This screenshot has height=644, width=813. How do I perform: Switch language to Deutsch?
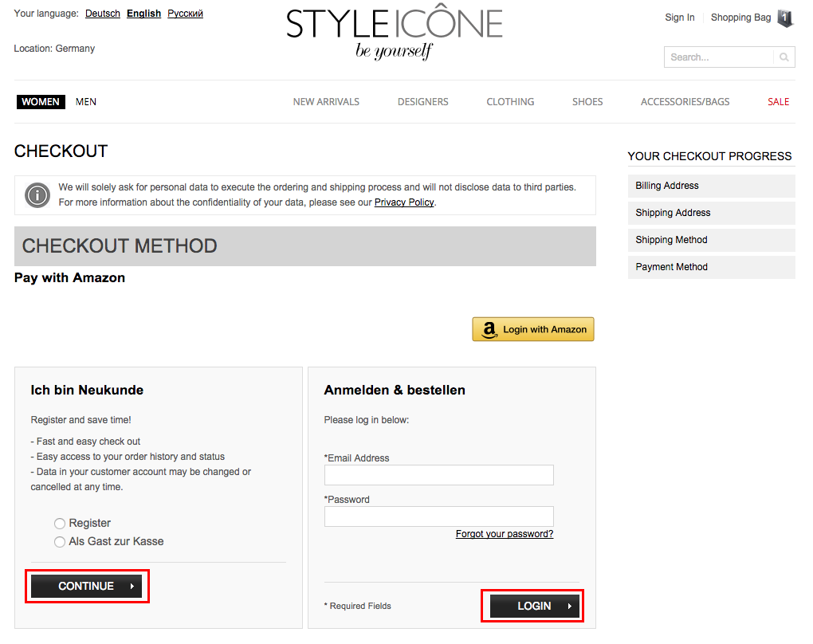click(x=103, y=14)
